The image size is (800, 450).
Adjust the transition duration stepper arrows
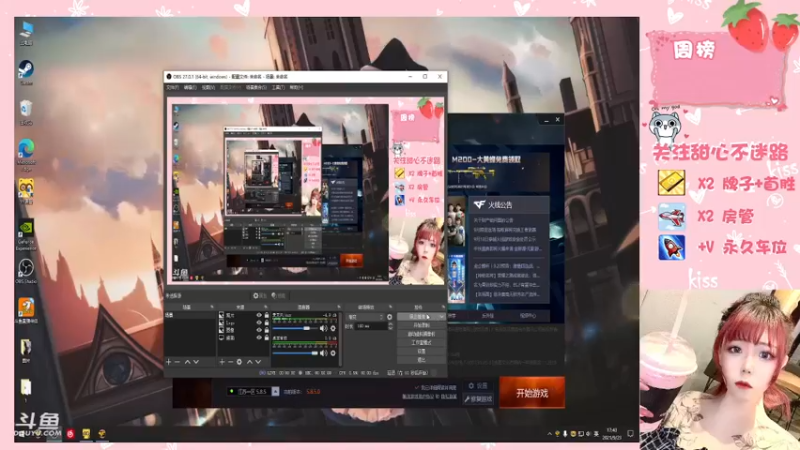[390, 326]
